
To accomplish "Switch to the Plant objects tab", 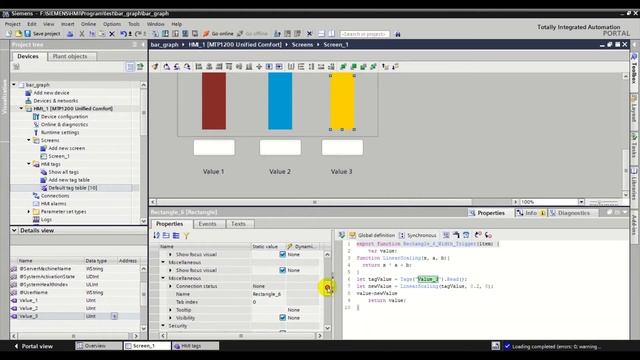I will [x=70, y=56].
